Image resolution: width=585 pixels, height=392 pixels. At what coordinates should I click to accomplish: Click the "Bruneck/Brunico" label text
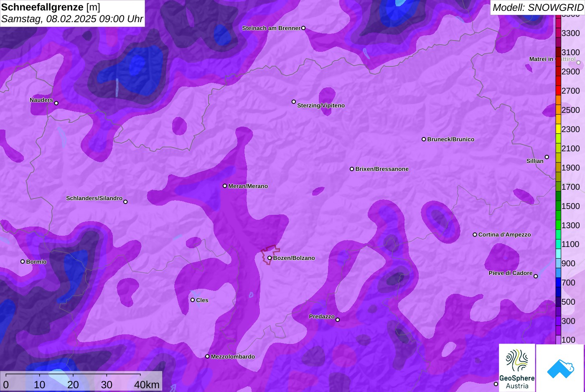(451, 139)
